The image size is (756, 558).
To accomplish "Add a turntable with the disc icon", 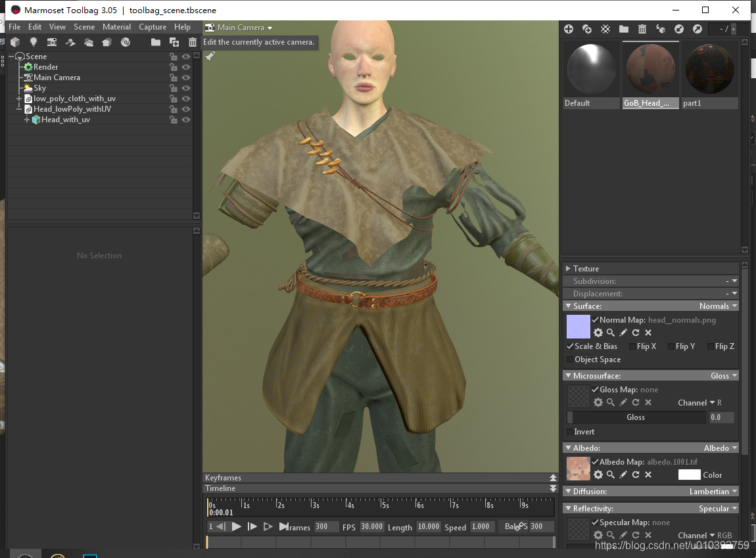I will [x=126, y=43].
